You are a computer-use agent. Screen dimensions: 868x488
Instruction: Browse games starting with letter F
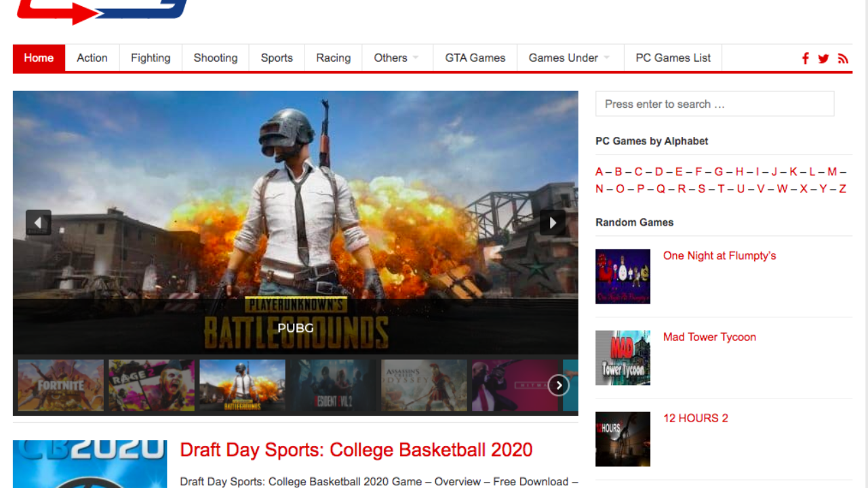tap(698, 171)
